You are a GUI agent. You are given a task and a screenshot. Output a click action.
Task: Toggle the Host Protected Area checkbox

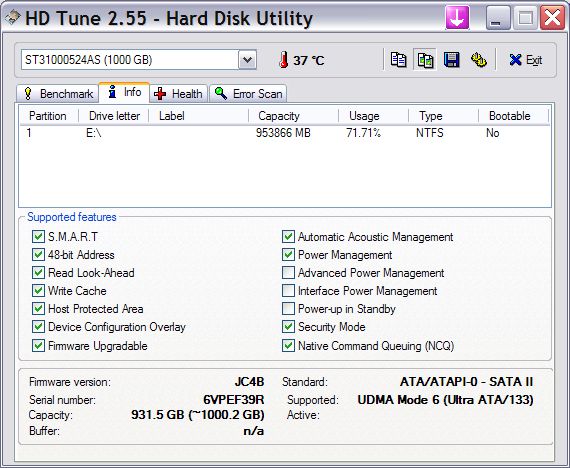pyautogui.click(x=38, y=309)
